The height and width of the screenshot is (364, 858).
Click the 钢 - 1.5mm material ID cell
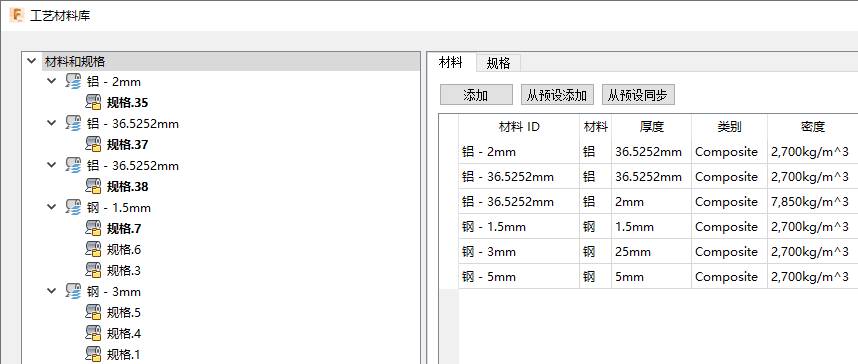click(x=519, y=227)
